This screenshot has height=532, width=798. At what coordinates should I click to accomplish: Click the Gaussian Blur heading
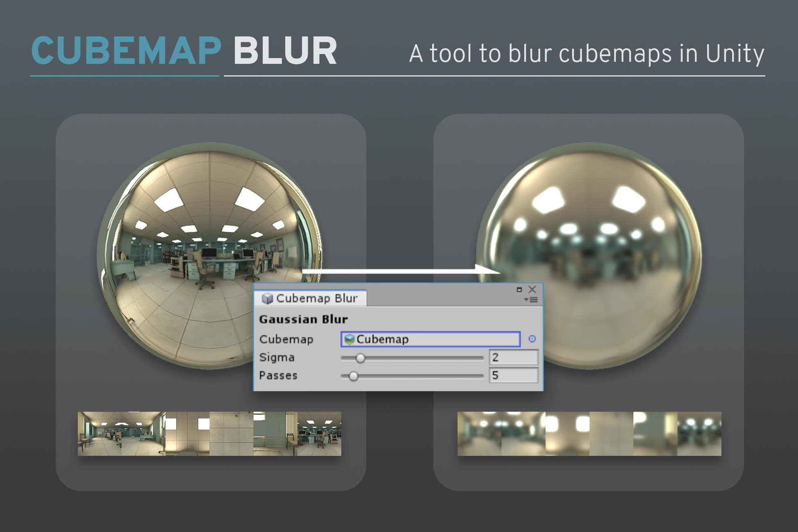point(303,319)
